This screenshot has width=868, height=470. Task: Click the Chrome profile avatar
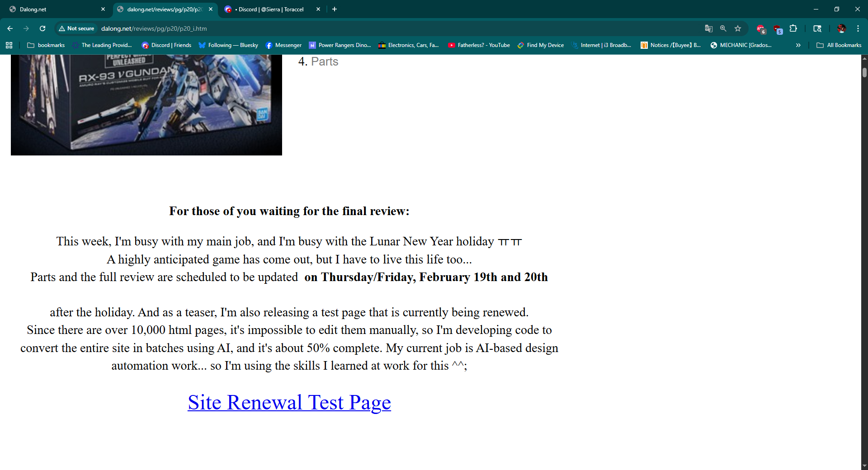(x=841, y=28)
